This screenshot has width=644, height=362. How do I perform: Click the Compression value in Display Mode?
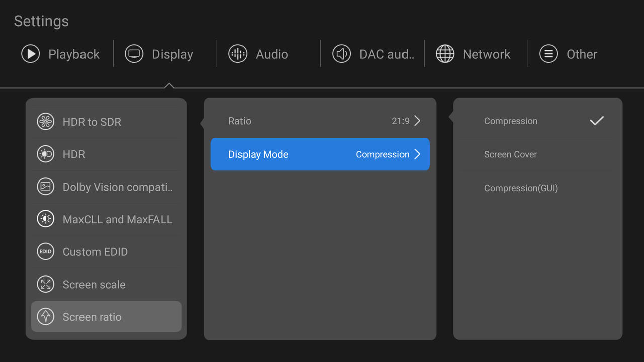(382, 154)
